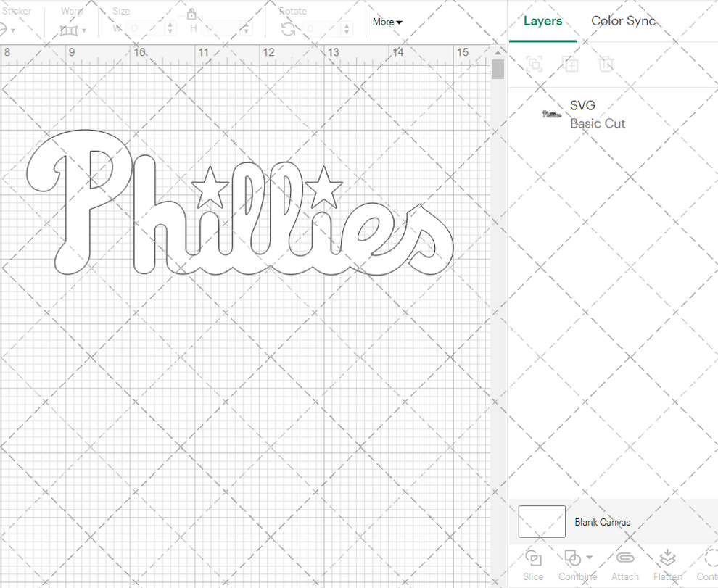Click the canvas vertical scrollbar

pyautogui.click(x=498, y=69)
